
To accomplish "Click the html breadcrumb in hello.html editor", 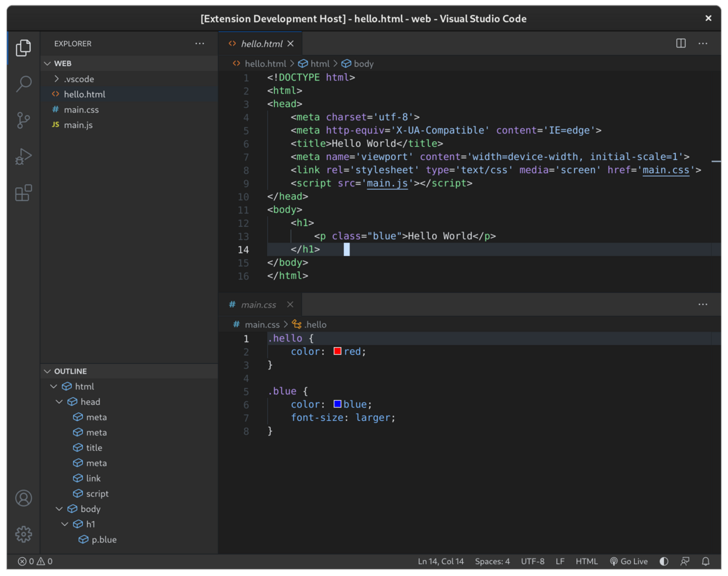I will tap(314, 63).
